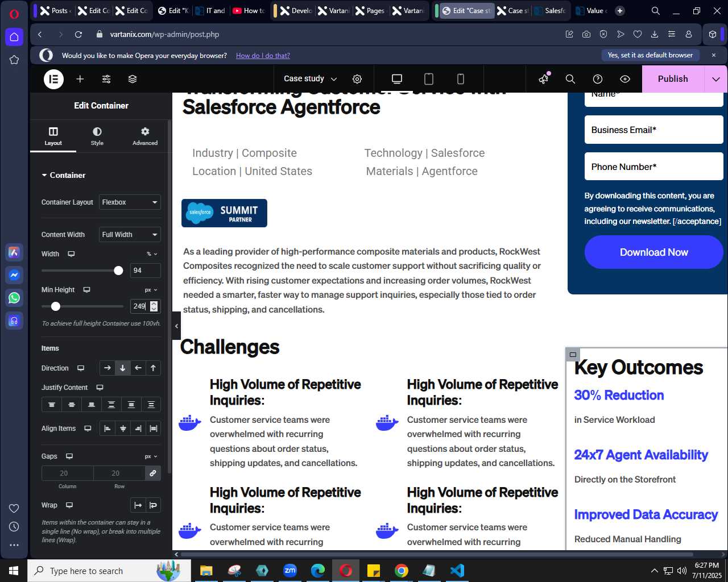The width and height of the screenshot is (728, 582).
Task: Set justify content to start
Action: (52, 405)
